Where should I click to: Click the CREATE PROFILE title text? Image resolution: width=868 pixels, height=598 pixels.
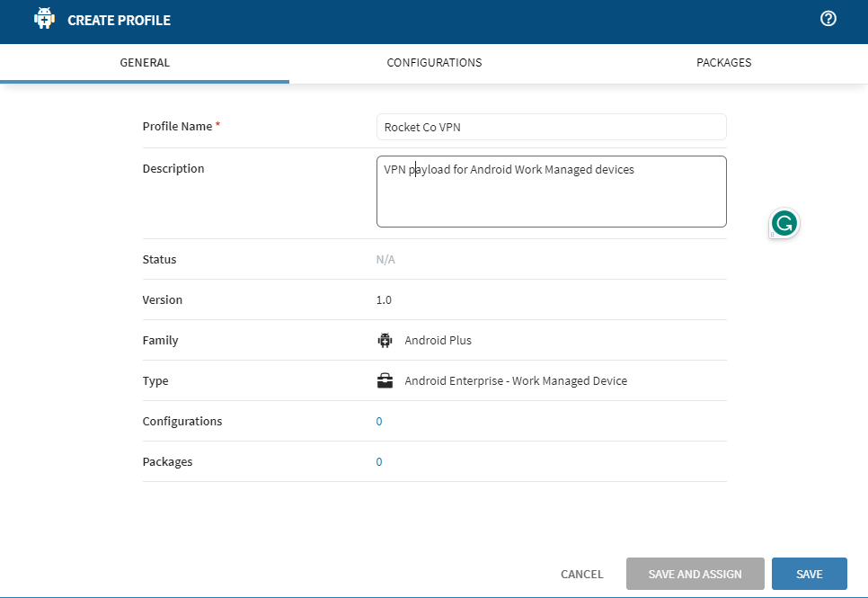(119, 20)
